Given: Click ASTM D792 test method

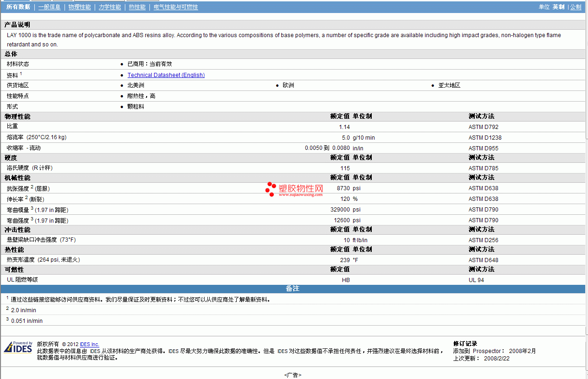Looking at the screenshot, I should click(484, 127).
